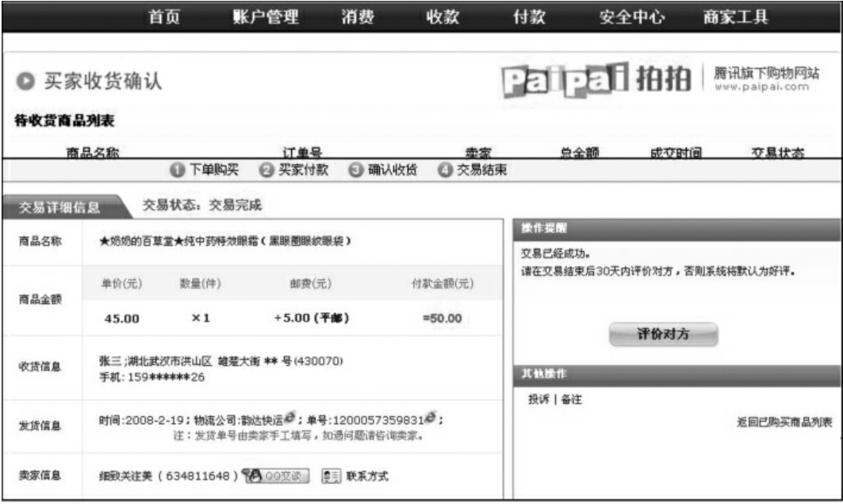843x504 pixels.
Task: Click the quantity value ×1
Action: (201, 318)
